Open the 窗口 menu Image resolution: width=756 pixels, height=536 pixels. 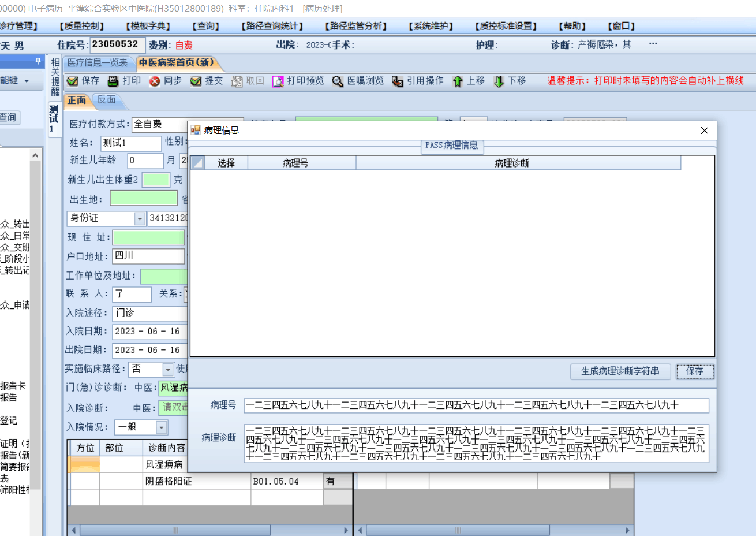622,26
